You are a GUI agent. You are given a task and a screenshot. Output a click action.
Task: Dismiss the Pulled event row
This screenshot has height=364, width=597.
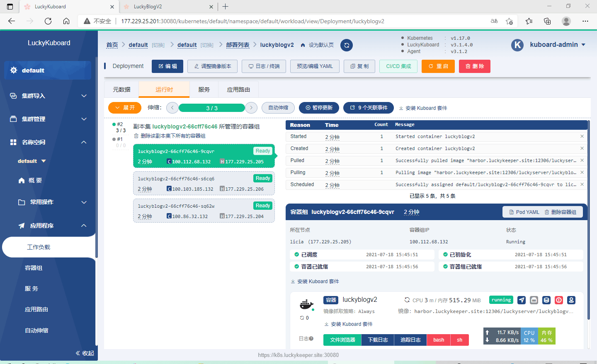pyautogui.click(x=582, y=160)
